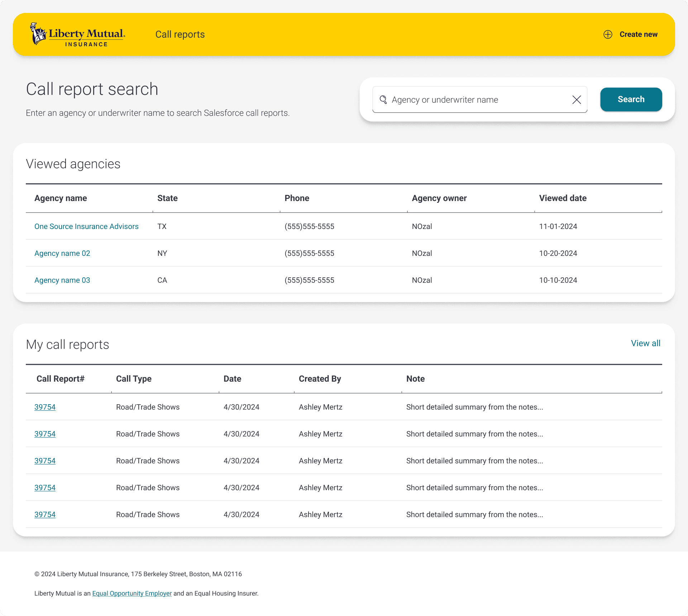This screenshot has height=616, width=688.
Task: Click the Liberty Mutual Insurance logo
Action: point(77,34)
